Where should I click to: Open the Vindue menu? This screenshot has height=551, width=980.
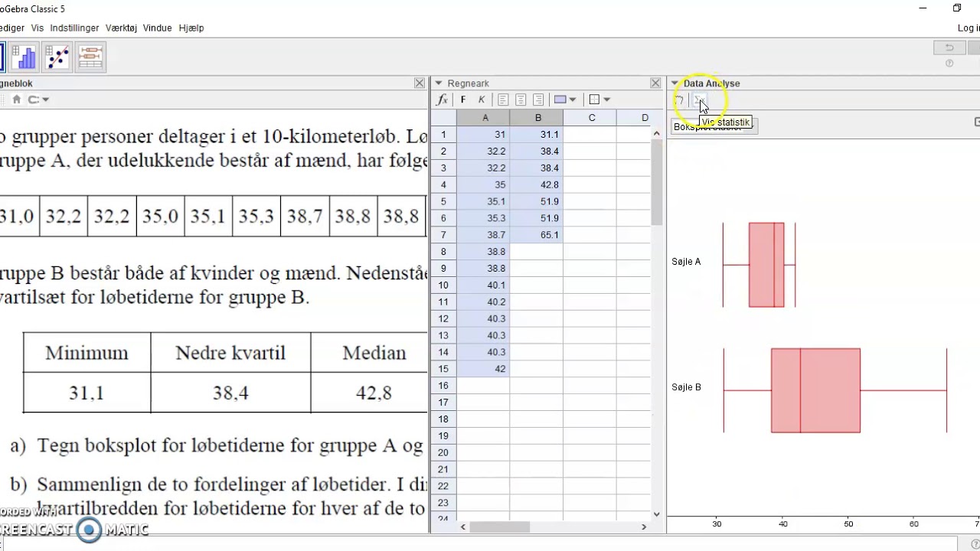157,28
